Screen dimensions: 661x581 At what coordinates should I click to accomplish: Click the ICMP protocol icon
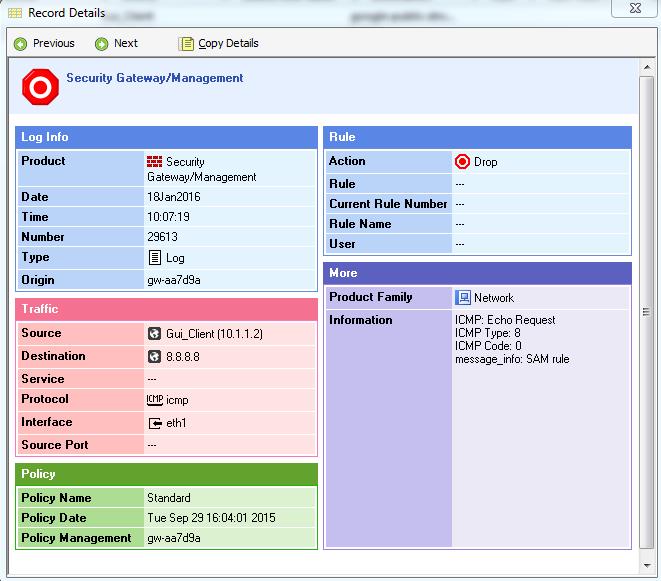click(x=154, y=400)
